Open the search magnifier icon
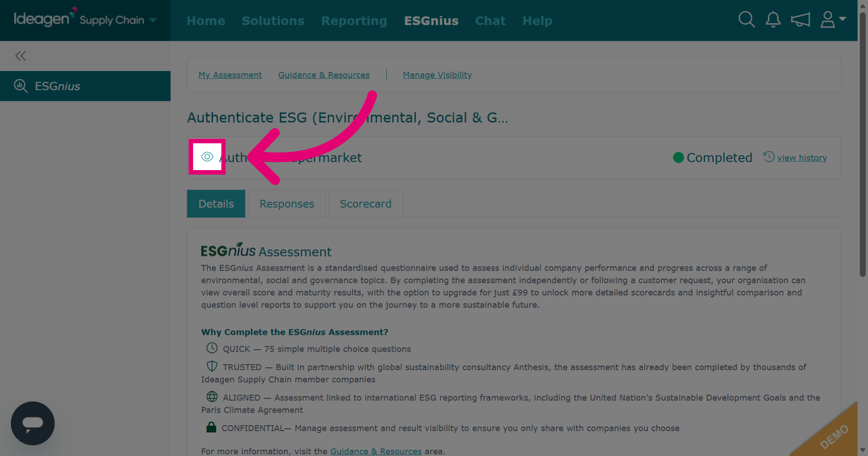 (x=746, y=19)
